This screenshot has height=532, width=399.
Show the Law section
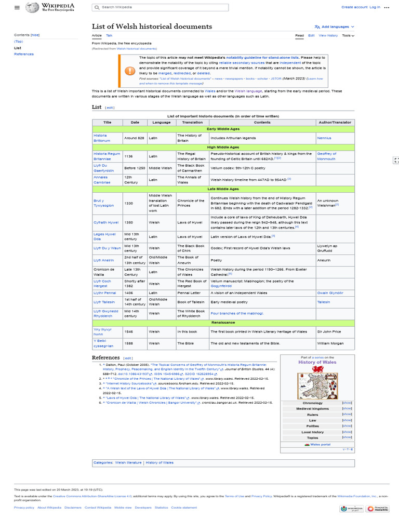(x=347, y=420)
